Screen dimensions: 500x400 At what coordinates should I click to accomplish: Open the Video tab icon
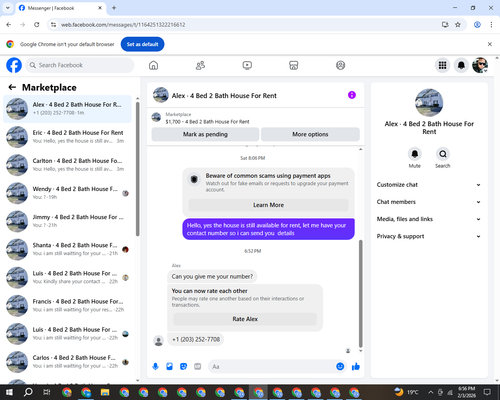tap(247, 65)
